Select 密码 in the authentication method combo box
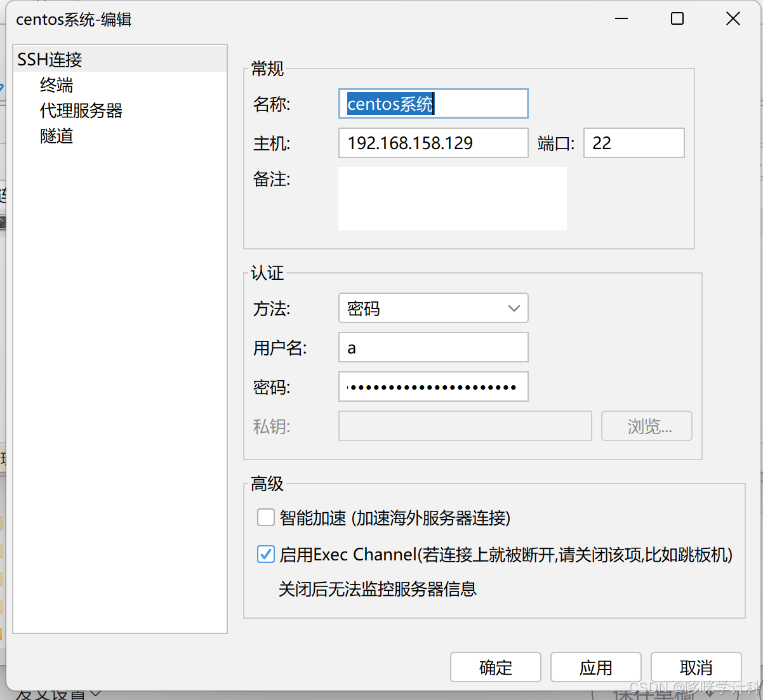Screen dimensions: 763x700 (434, 308)
